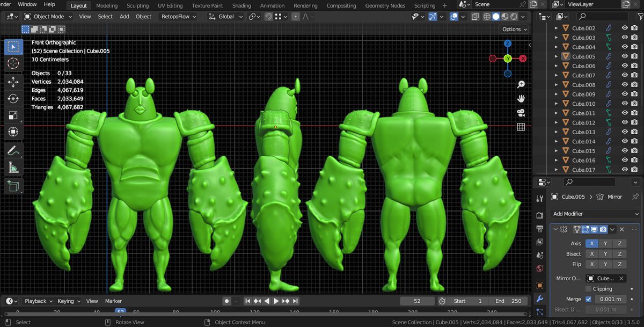Hide Cube.005 in viewport
This screenshot has height=327, width=644.
625,56
